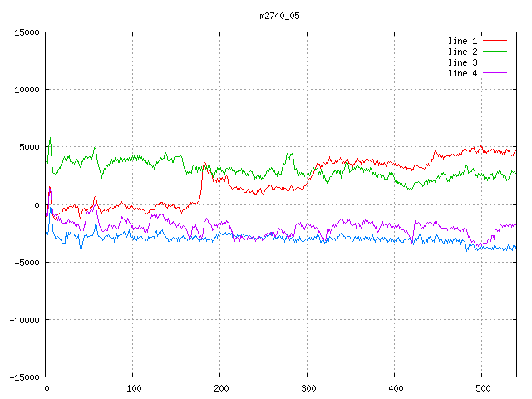Select the 'line 3' legend label
532x399 pixels.
click(x=463, y=62)
